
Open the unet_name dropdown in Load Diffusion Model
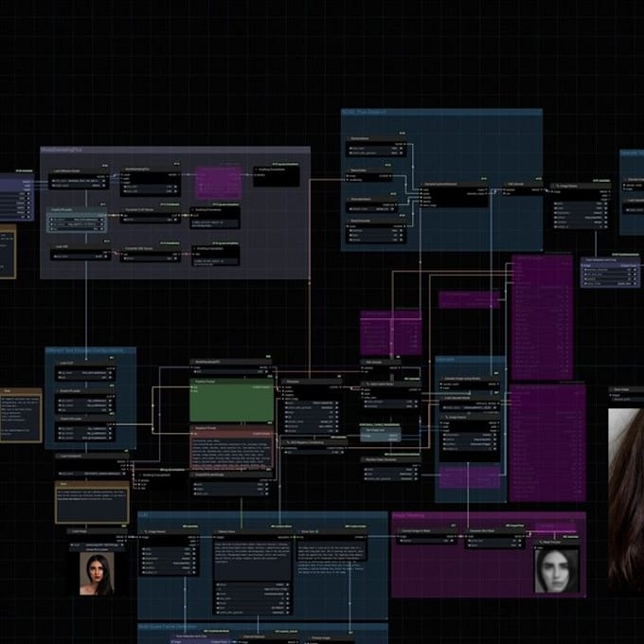[x=80, y=180]
